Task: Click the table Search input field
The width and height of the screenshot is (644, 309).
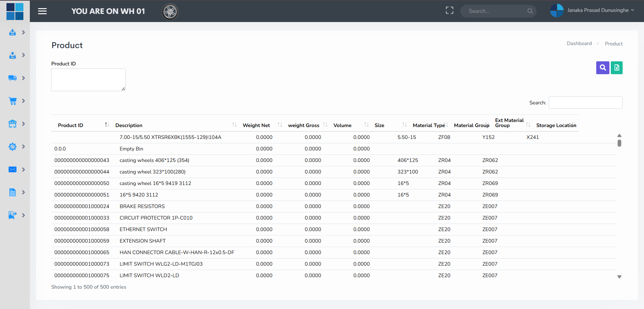Action: pos(585,103)
